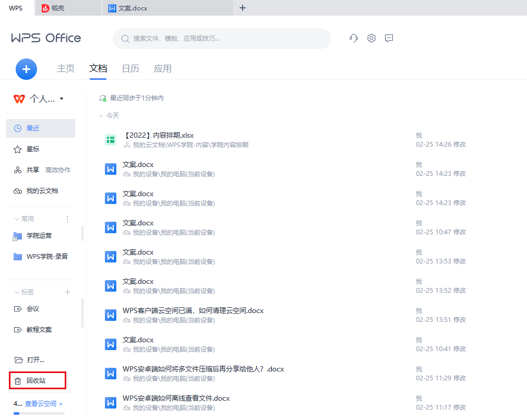Viewport: 527px width, 420px height.
Task: Open 【2022】内容排期.xlsx file
Action: (158, 136)
